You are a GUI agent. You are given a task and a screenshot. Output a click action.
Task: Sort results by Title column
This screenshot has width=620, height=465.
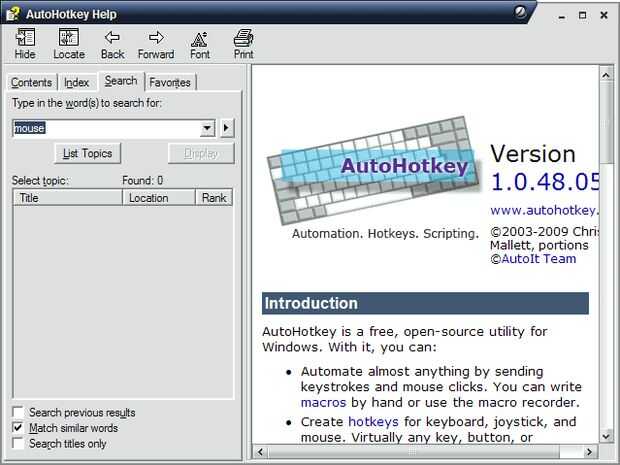[68, 198]
